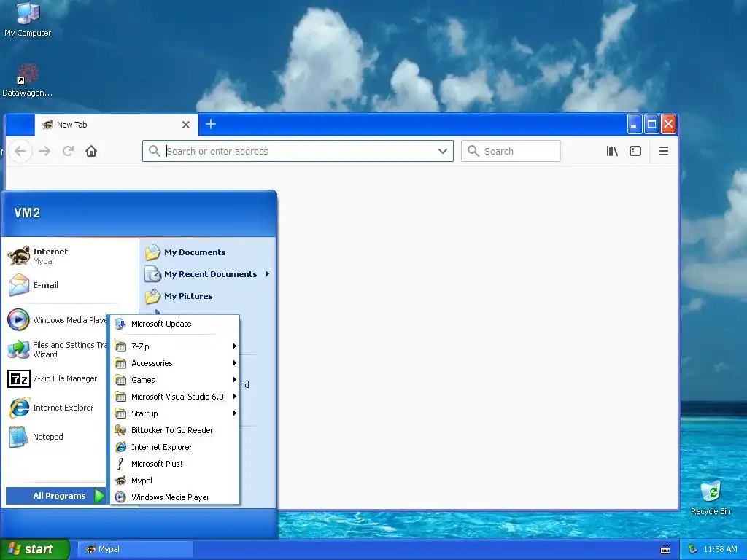The image size is (747, 560).
Task: Go to the browser home page
Action: tap(91, 151)
